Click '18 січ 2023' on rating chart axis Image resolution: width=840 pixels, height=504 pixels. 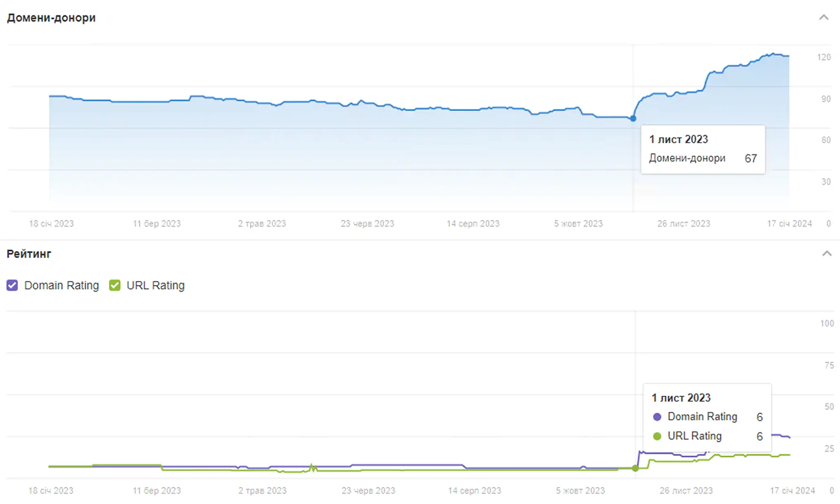click(51, 491)
